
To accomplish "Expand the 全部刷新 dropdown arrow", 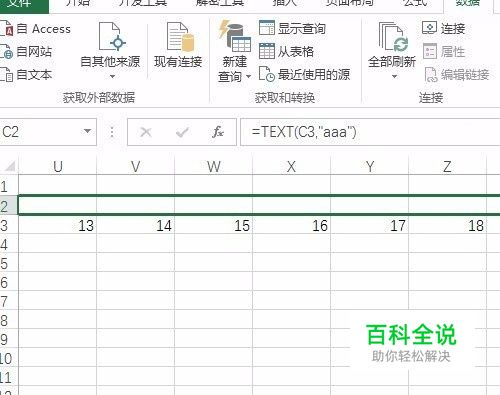I will coord(394,77).
